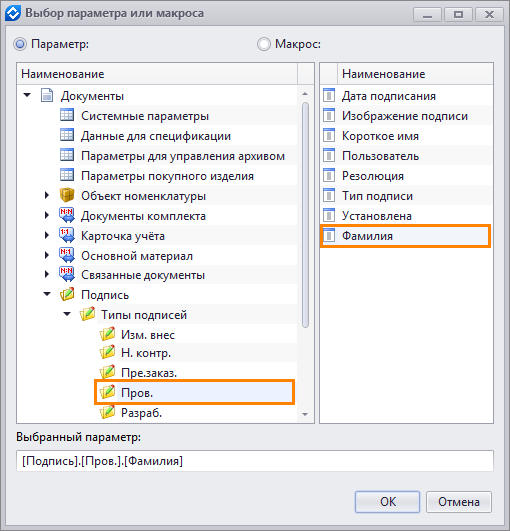Expand the Основной материал node

coord(47,255)
